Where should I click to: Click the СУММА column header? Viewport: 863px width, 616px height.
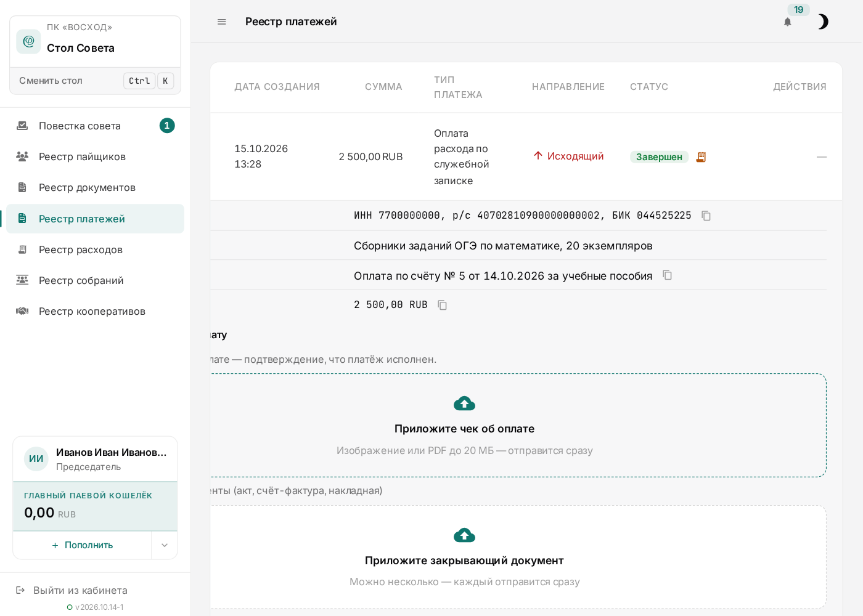click(x=383, y=87)
